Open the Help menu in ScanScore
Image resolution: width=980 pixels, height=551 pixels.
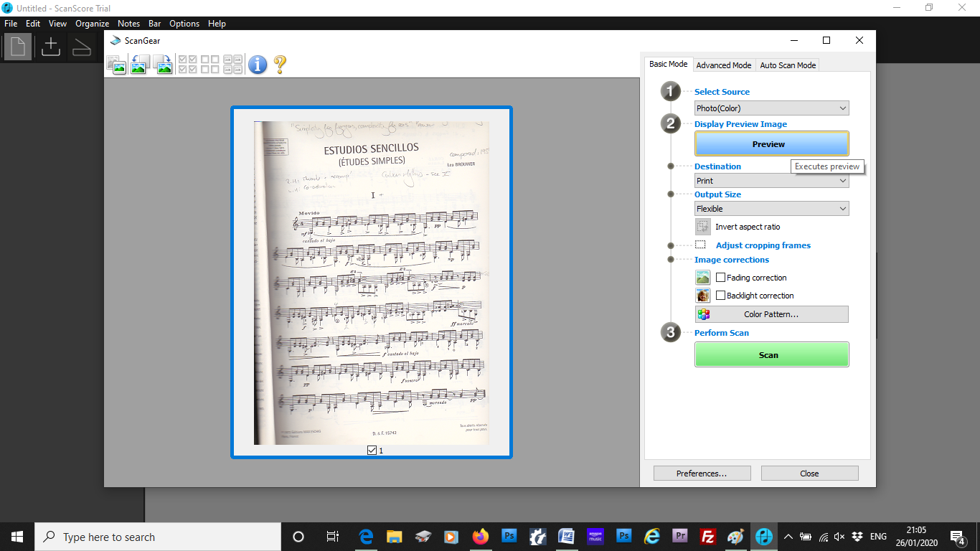217,24
